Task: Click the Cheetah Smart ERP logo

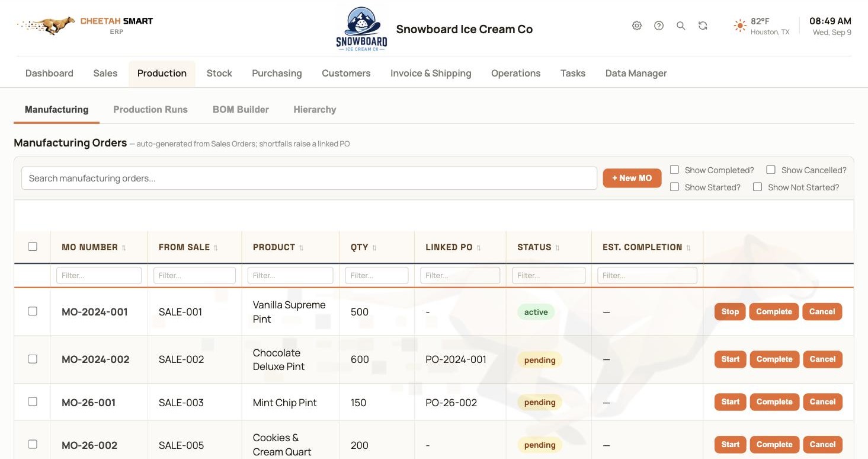Action: (85, 26)
